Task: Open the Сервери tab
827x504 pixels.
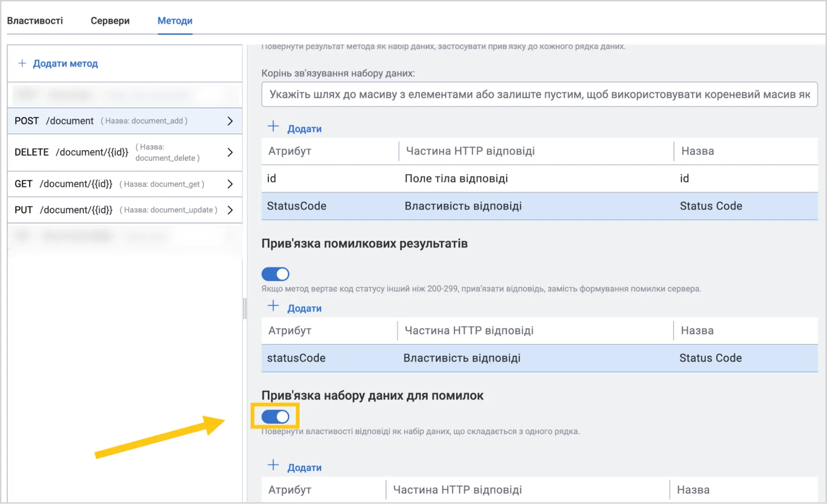Action: 110,21
